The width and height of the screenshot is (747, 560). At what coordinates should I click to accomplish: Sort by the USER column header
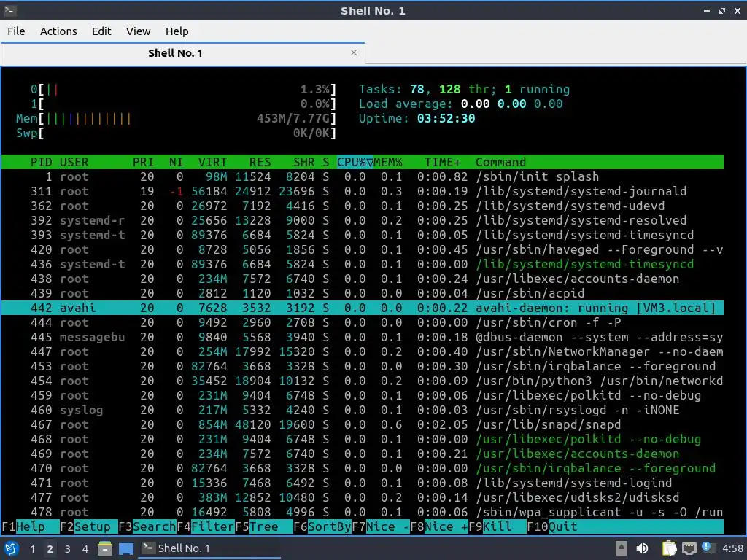[74, 162]
